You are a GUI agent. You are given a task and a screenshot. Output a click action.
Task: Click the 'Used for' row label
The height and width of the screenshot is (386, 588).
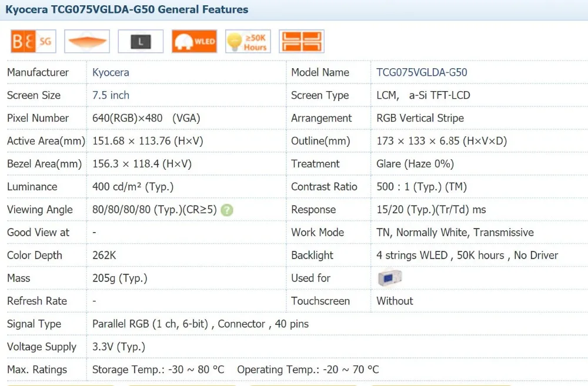coord(311,278)
